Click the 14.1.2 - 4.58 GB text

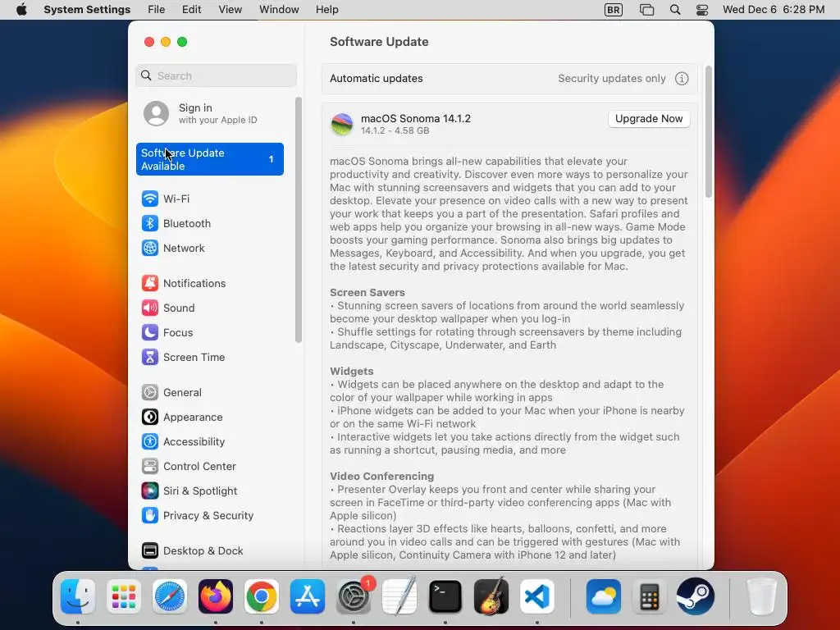(x=395, y=130)
